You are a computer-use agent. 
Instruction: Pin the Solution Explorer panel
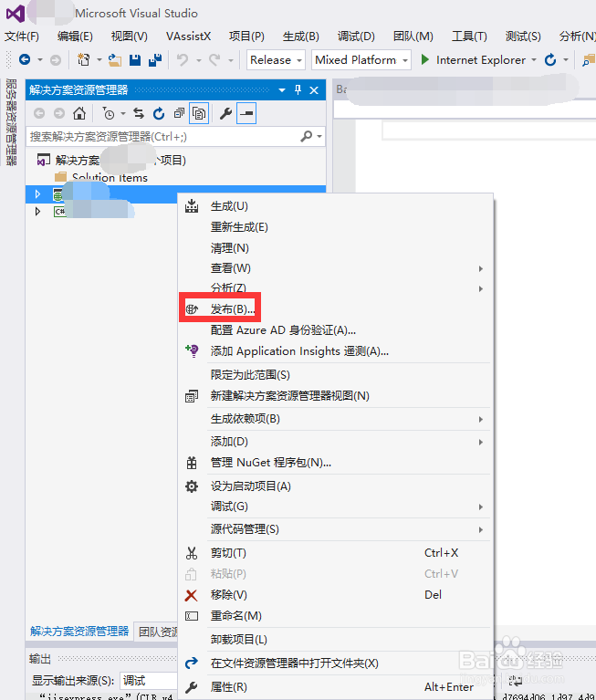(x=298, y=90)
